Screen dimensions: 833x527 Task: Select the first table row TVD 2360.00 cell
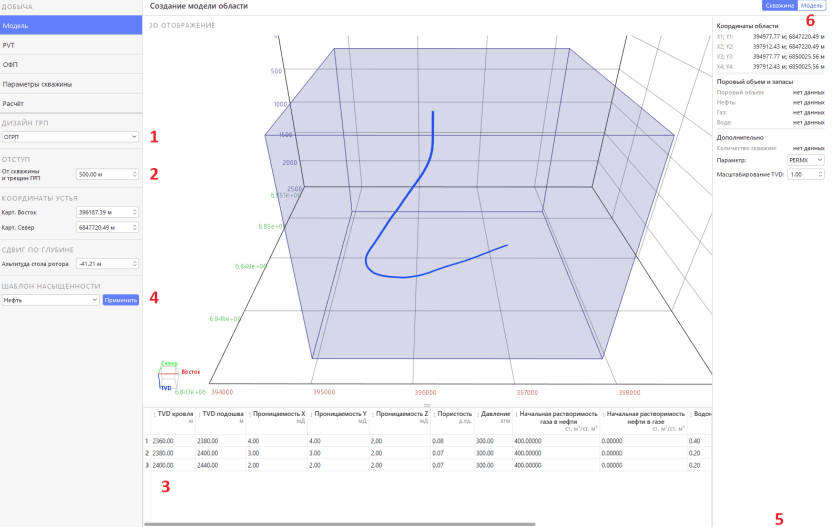pos(176,440)
